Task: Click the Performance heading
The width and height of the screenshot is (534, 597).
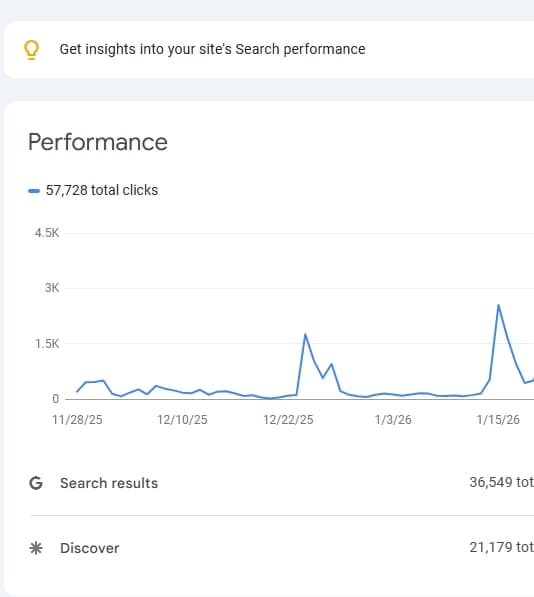Action: click(x=98, y=142)
